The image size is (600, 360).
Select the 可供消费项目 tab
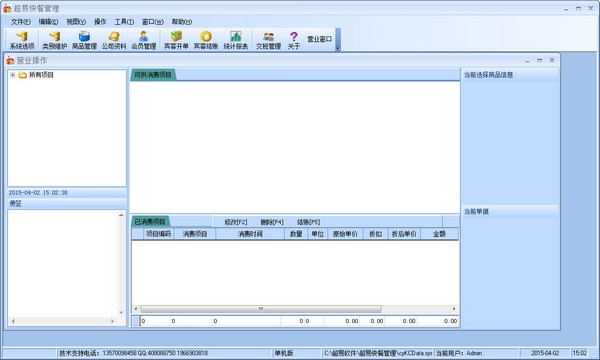[153, 75]
